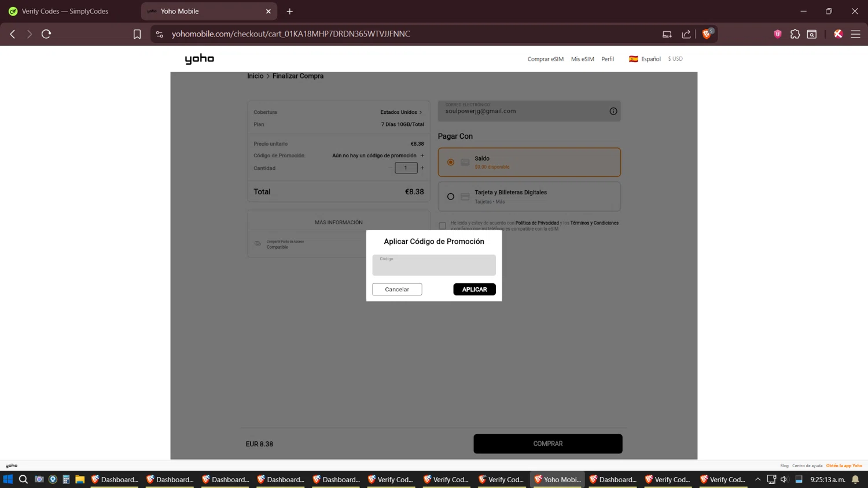Click the APLICAR button in promo dialog
Viewport: 868px width, 488px height.
point(474,289)
